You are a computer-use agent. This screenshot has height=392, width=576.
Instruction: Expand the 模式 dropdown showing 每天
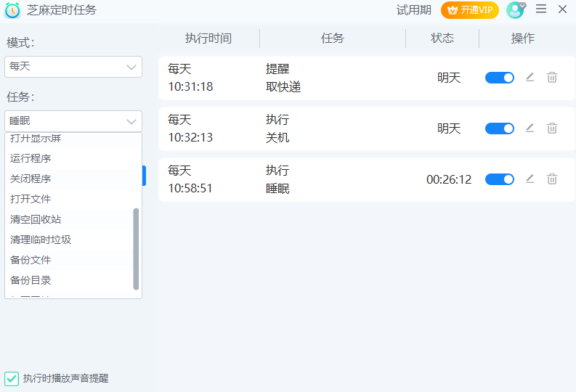click(x=73, y=67)
